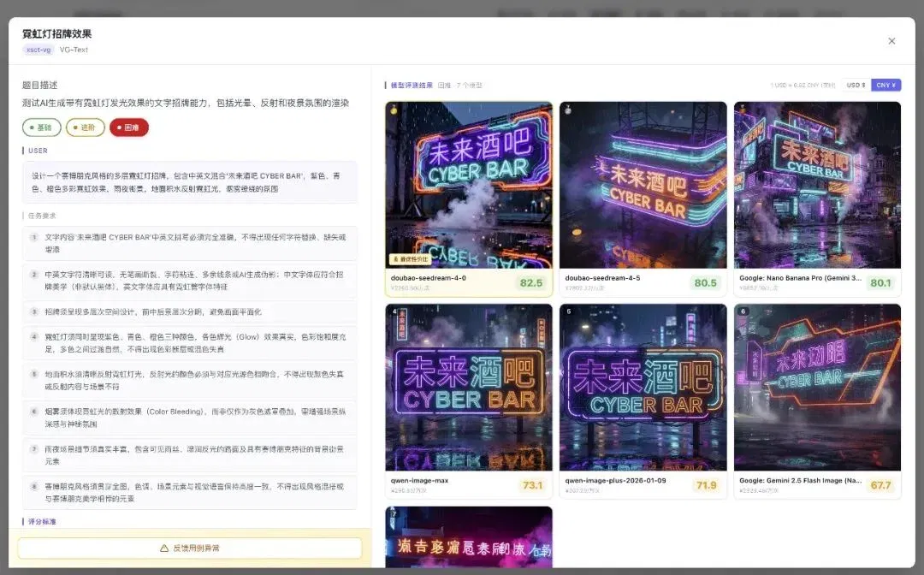The height and width of the screenshot is (575, 924).
Task: Click the 82.5 score badge
Action: (531, 282)
